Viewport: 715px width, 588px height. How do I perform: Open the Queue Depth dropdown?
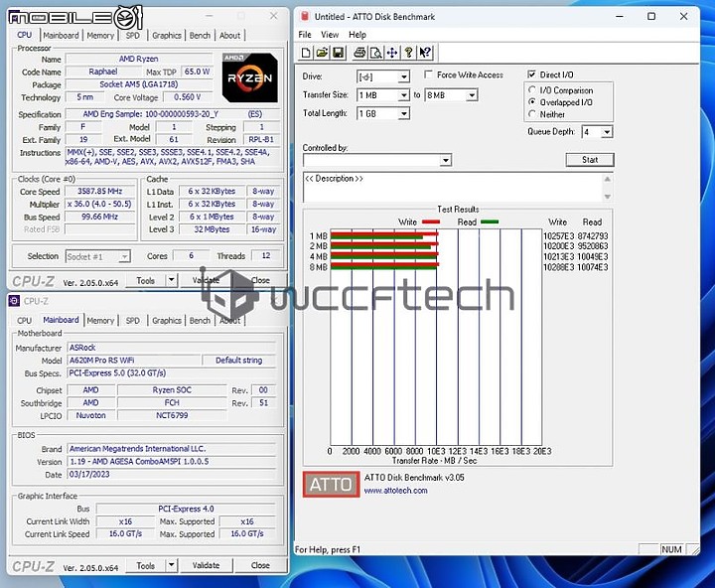(x=607, y=132)
